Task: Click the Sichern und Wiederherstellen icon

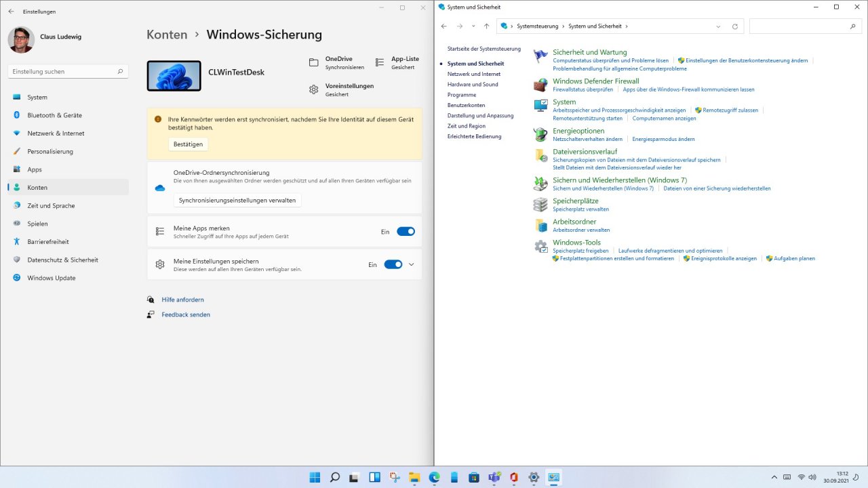Action: [x=540, y=184]
